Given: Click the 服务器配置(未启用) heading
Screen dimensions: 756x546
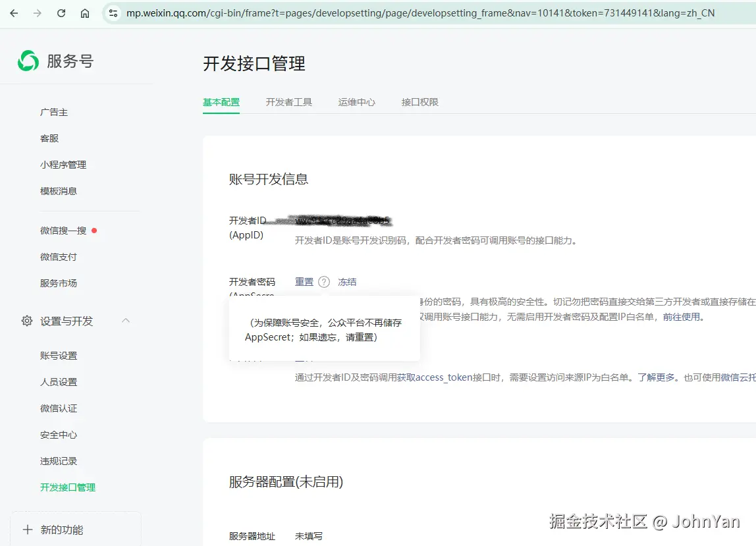Looking at the screenshot, I should tap(286, 482).
